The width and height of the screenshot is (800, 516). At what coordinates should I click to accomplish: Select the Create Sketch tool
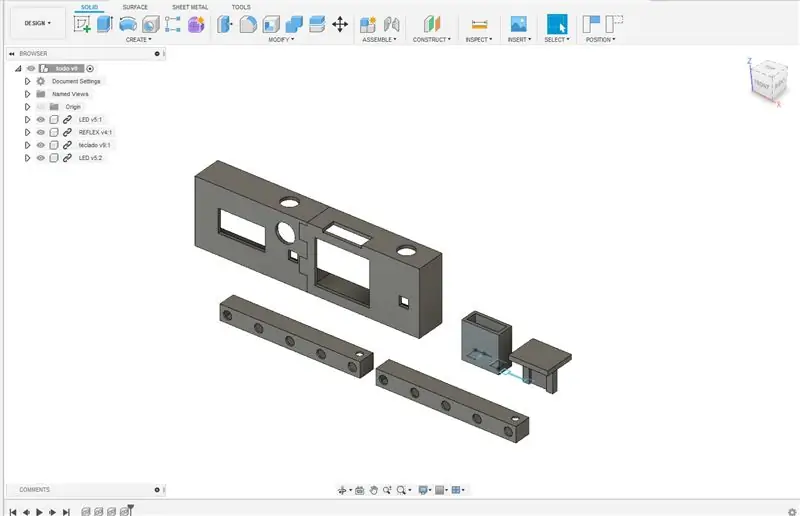[x=82, y=24]
